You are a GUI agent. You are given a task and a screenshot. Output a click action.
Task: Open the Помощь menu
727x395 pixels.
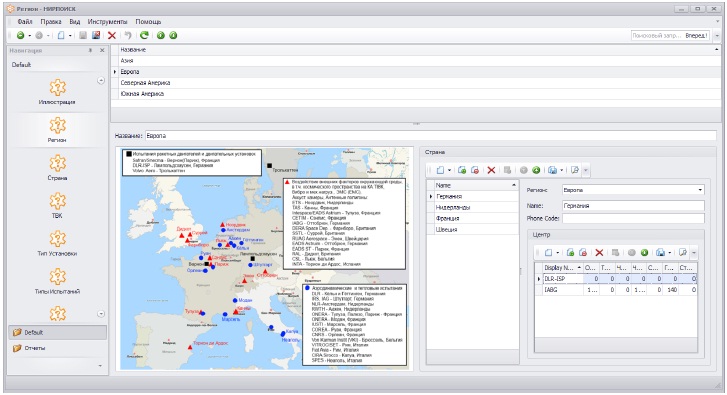pos(148,22)
